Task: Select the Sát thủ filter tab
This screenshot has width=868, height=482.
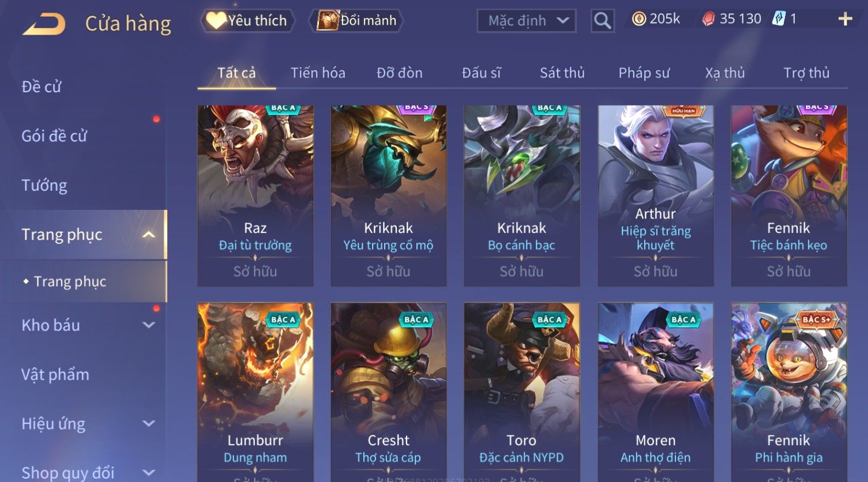Action: pos(562,73)
